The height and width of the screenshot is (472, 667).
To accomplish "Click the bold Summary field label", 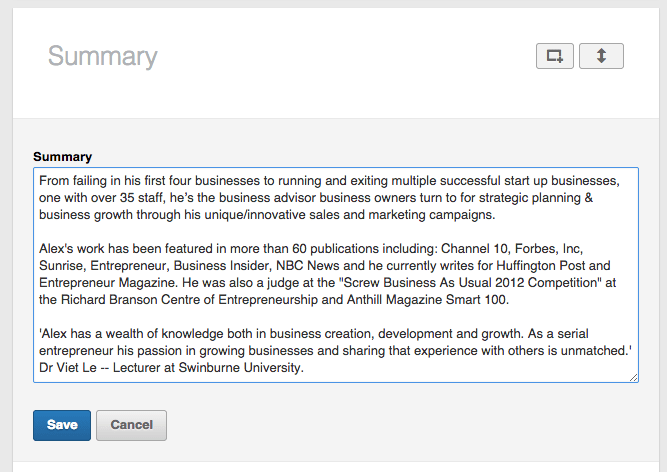I will pos(62,157).
